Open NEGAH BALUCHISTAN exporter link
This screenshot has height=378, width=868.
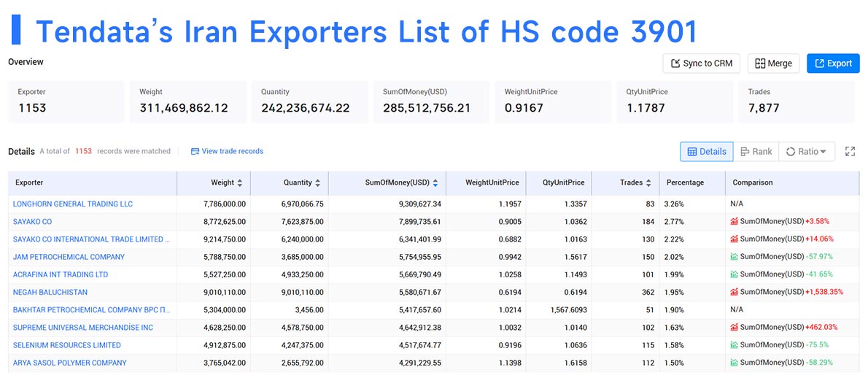coord(50,292)
